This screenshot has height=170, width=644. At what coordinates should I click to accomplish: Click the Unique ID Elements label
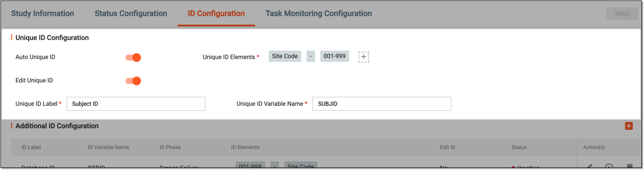229,57
